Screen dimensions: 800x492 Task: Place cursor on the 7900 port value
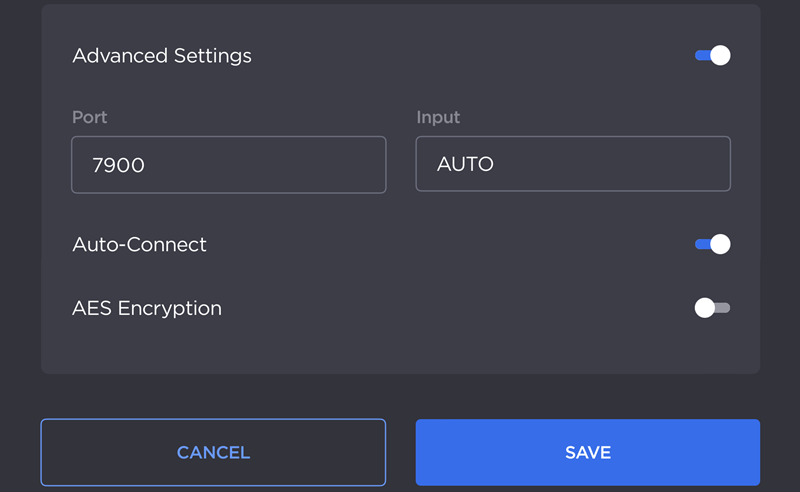(119, 164)
